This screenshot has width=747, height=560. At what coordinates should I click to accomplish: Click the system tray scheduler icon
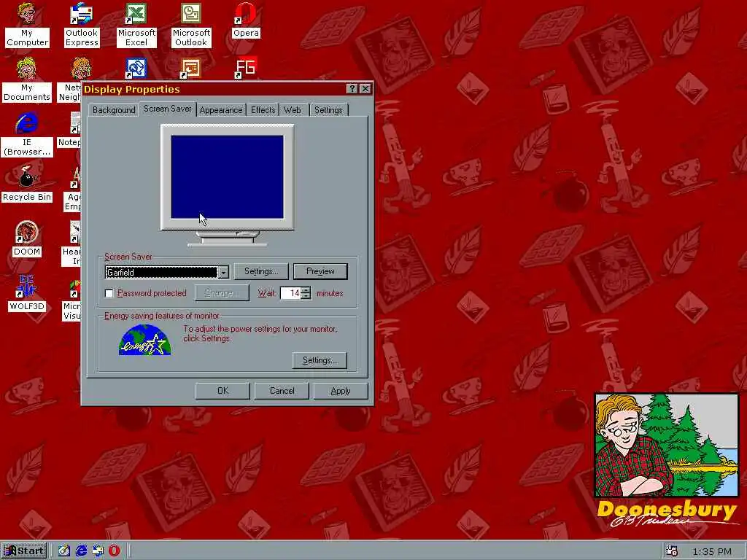(672, 551)
